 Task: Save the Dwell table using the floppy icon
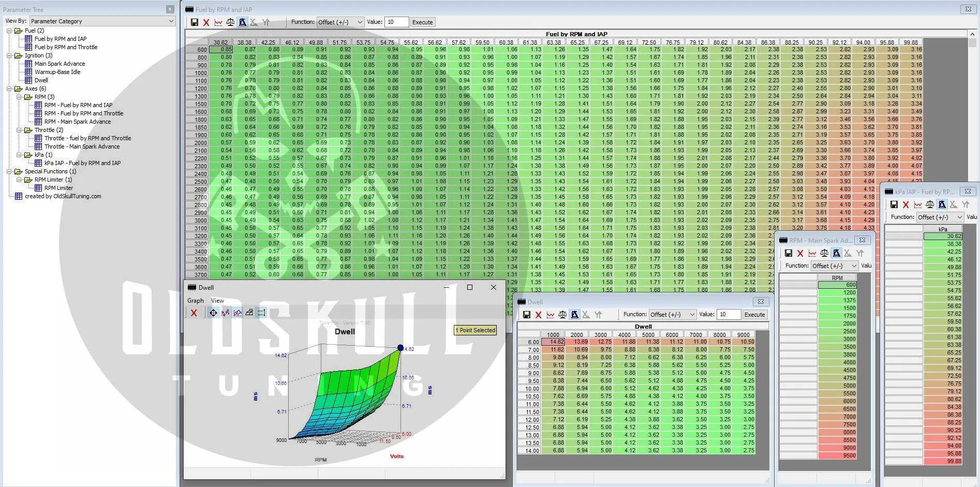click(x=526, y=315)
